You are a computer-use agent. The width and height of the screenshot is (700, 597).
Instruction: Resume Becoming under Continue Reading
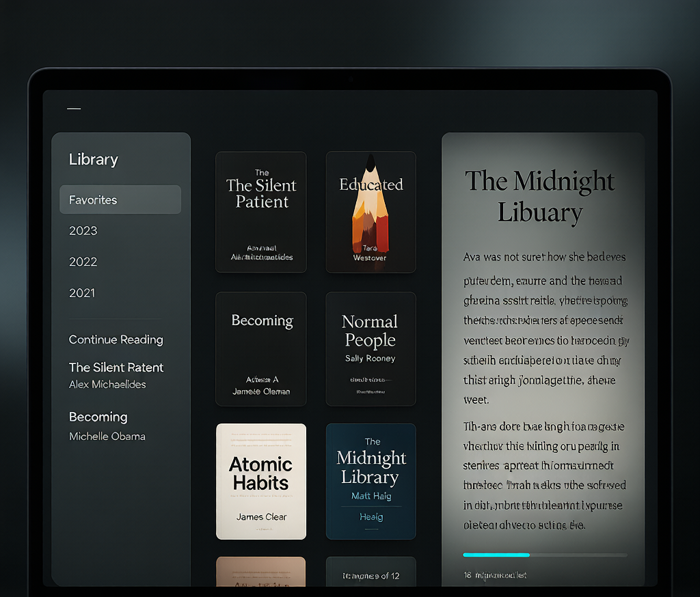(x=98, y=417)
